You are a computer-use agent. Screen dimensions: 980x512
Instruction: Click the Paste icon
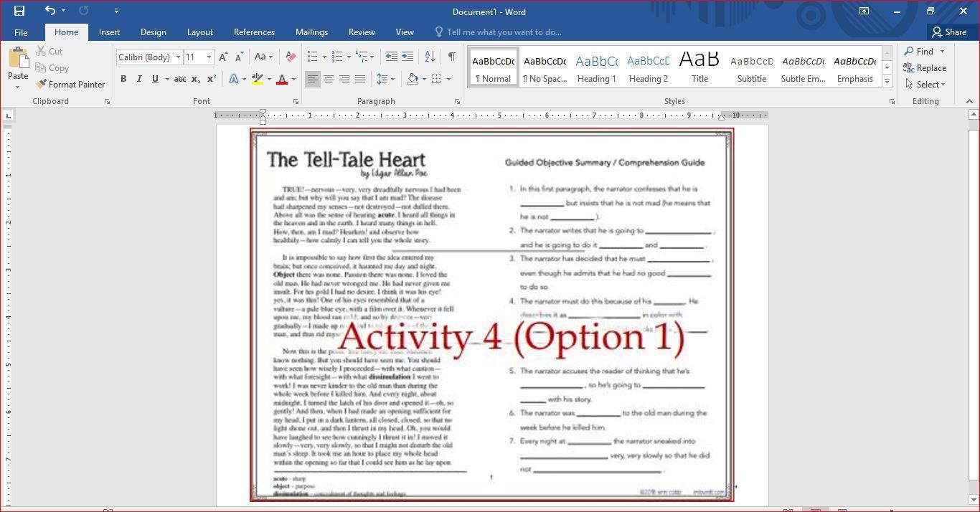coord(18,58)
